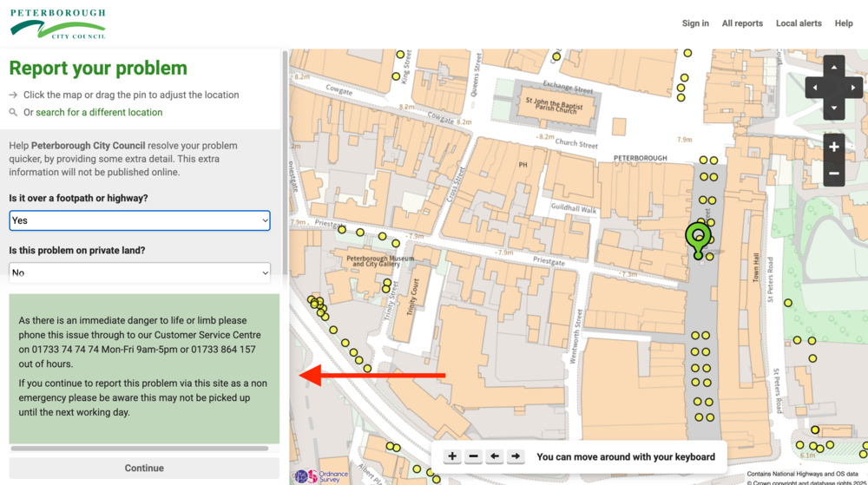Click the Guildhall Walk street label
This screenshot has width=868, height=485.
[574, 208]
